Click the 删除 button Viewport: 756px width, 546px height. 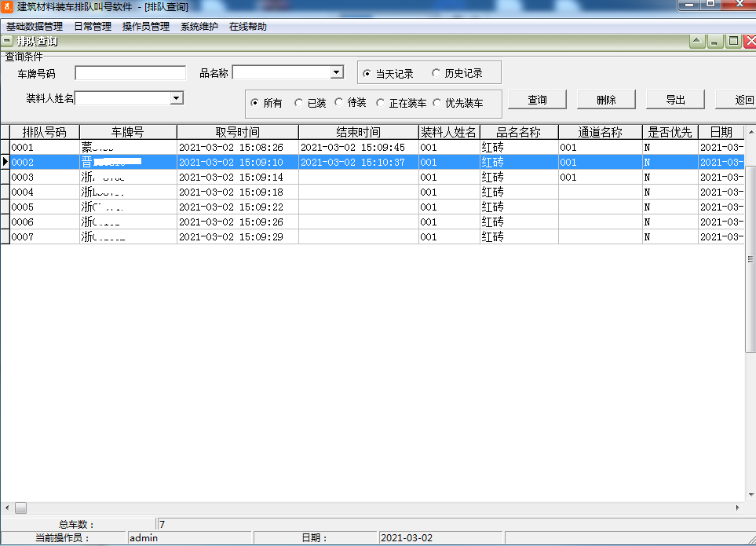click(608, 99)
